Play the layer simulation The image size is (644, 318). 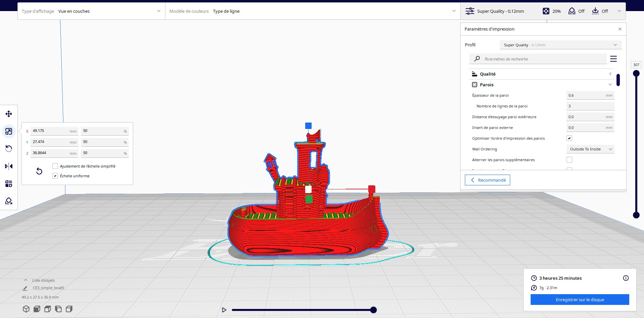pyautogui.click(x=224, y=310)
